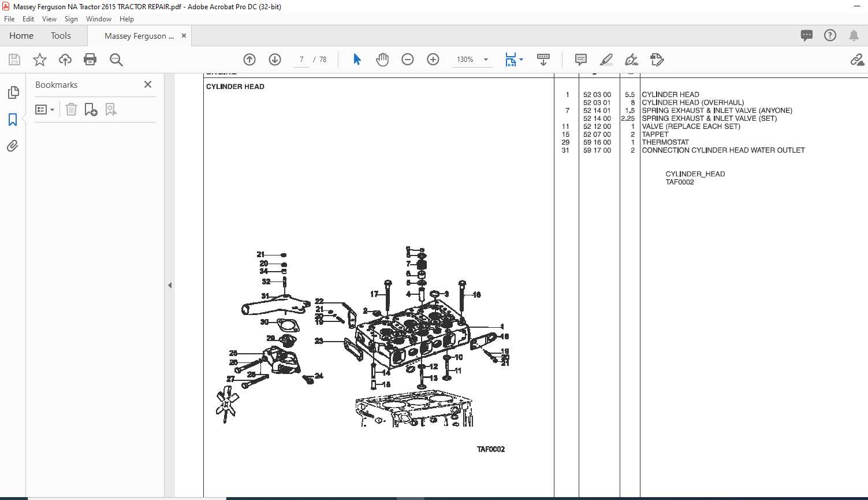This screenshot has width=868, height=500.
Task: Open the notifications bell icon
Action: pos(854,36)
